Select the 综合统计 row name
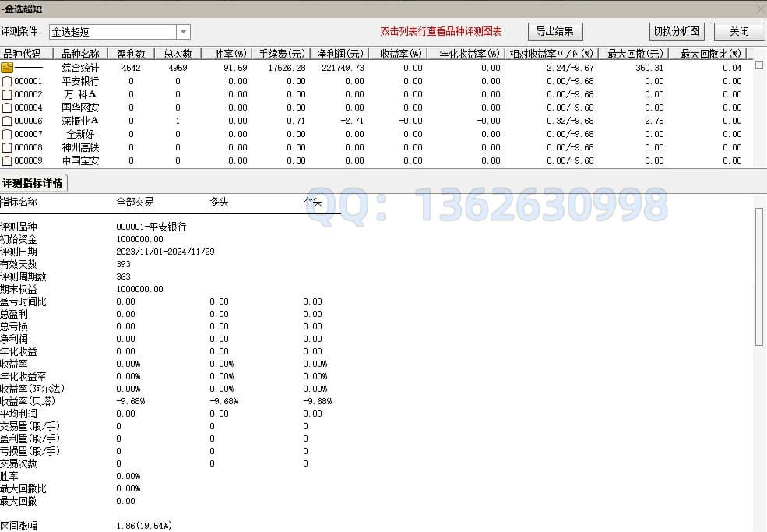The width and height of the screenshot is (767, 532). pyautogui.click(x=80, y=68)
